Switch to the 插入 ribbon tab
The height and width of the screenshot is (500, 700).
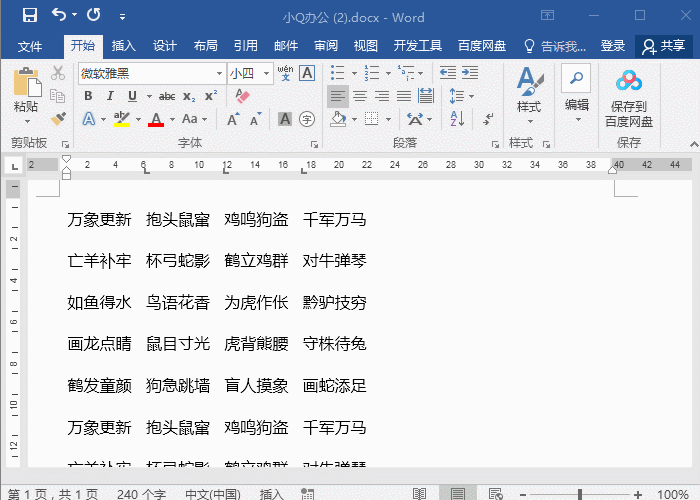[x=124, y=46]
